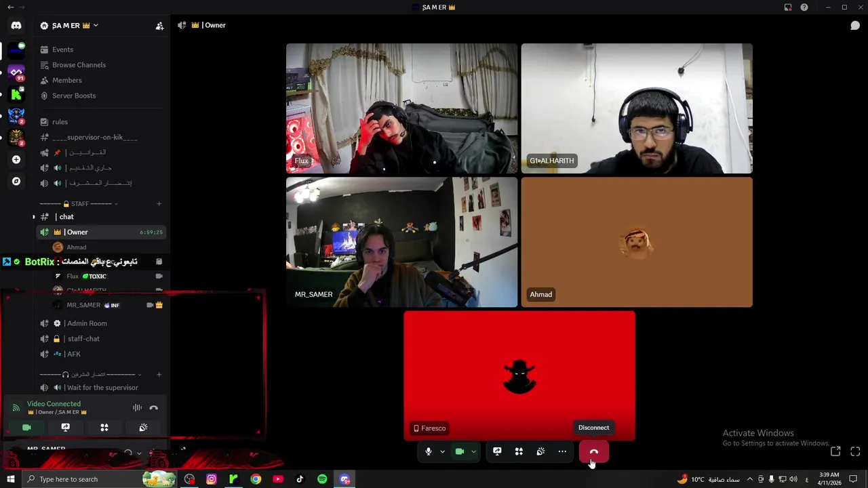Screen dimensions: 868x488
Task: Open camera options arrow in call controls
Action: tap(473, 451)
